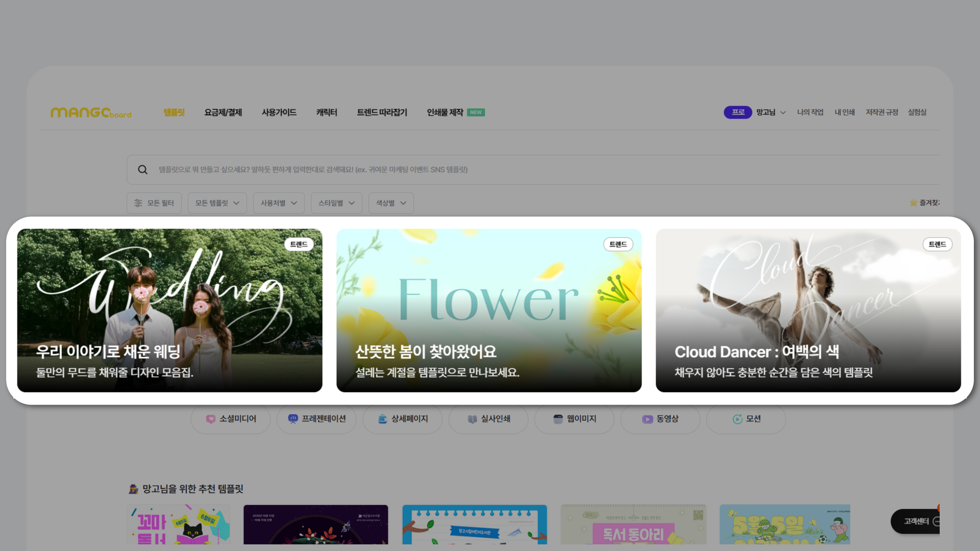Expand the 망고님 account menu

coord(771,112)
